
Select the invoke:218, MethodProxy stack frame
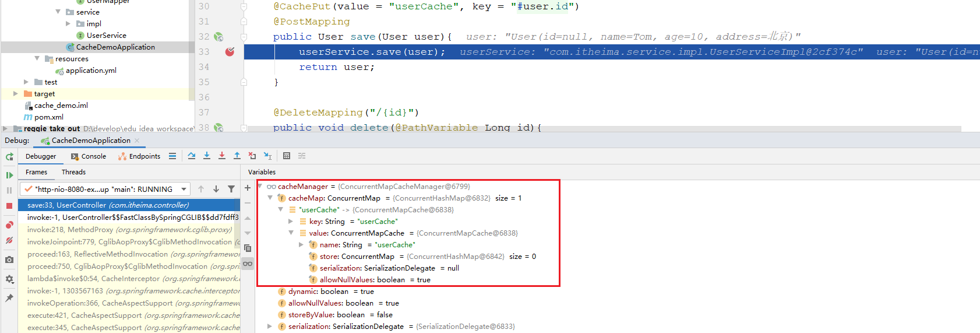pyautogui.click(x=128, y=230)
